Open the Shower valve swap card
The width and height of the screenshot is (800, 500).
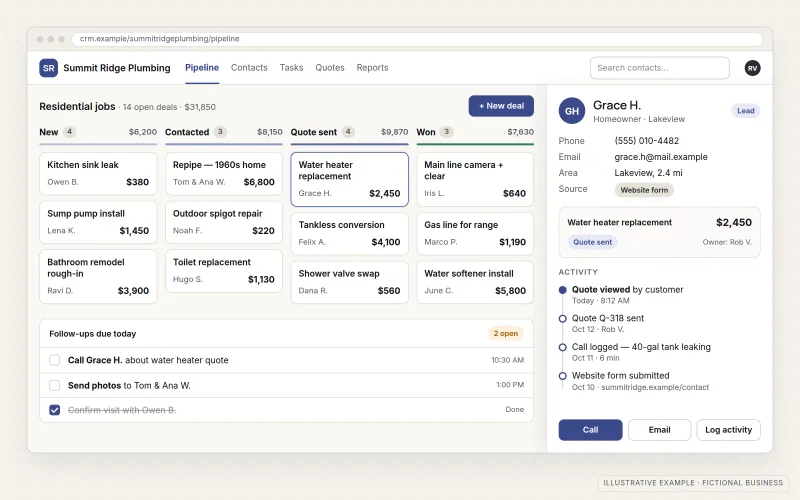pos(349,282)
